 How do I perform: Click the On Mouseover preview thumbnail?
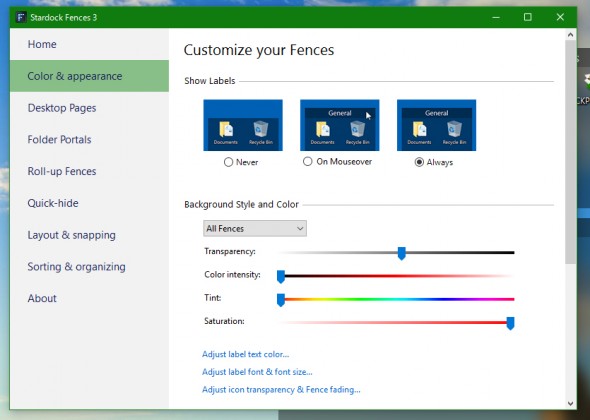click(x=340, y=125)
